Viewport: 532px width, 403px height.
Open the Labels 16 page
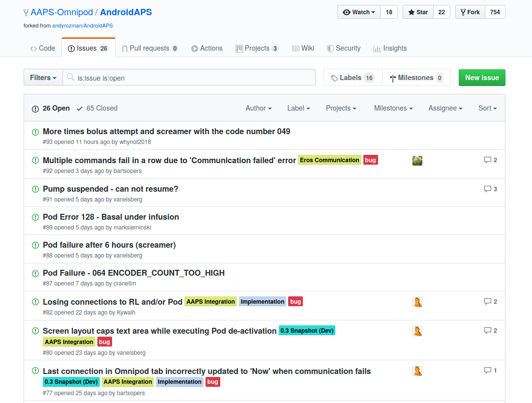pyautogui.click(x=353, y=77)
